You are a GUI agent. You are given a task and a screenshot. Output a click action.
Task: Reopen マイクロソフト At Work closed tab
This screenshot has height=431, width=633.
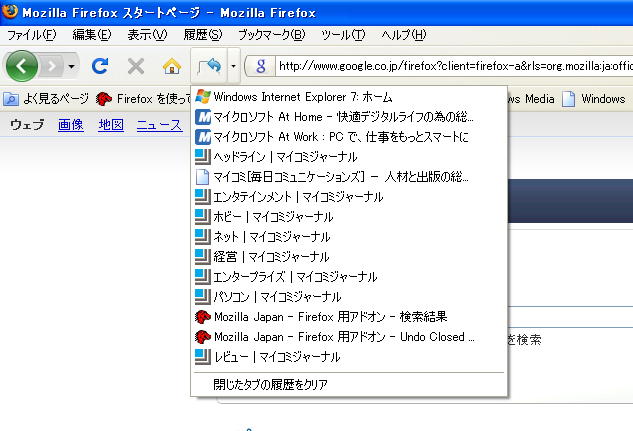click(349, 137)
